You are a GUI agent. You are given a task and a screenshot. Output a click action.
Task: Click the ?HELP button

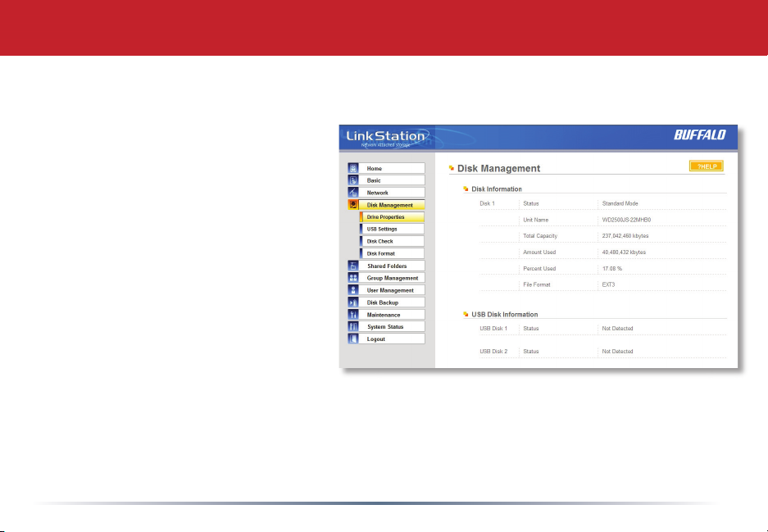click(707, 166)
